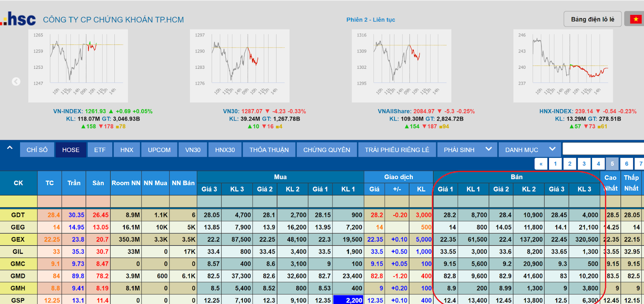Click the VN-INDEX value 1261.93
This screenshot has height=304, width=644.
95,111
